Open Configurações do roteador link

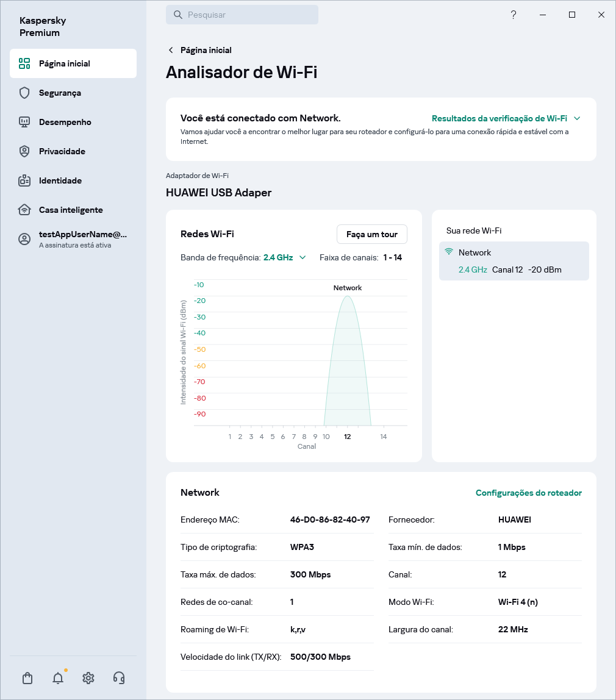529,493
